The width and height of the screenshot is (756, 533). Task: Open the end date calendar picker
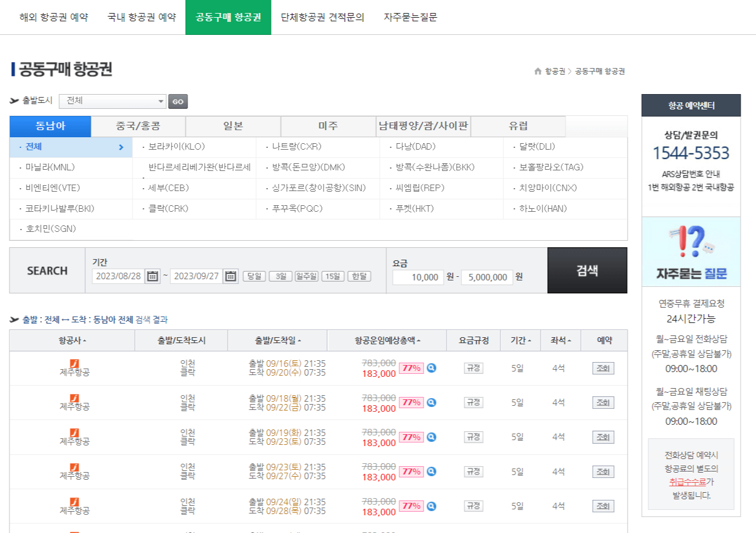pos(230,276)
